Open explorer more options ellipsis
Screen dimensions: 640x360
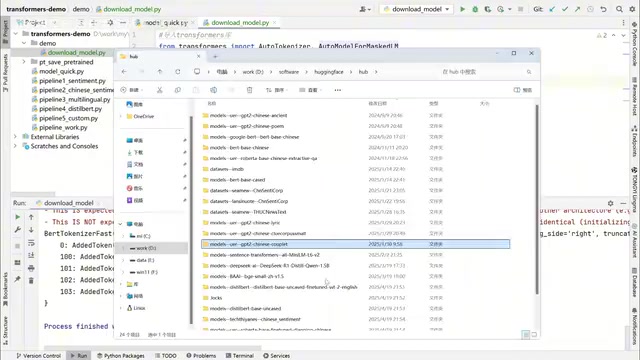point(338,90)
